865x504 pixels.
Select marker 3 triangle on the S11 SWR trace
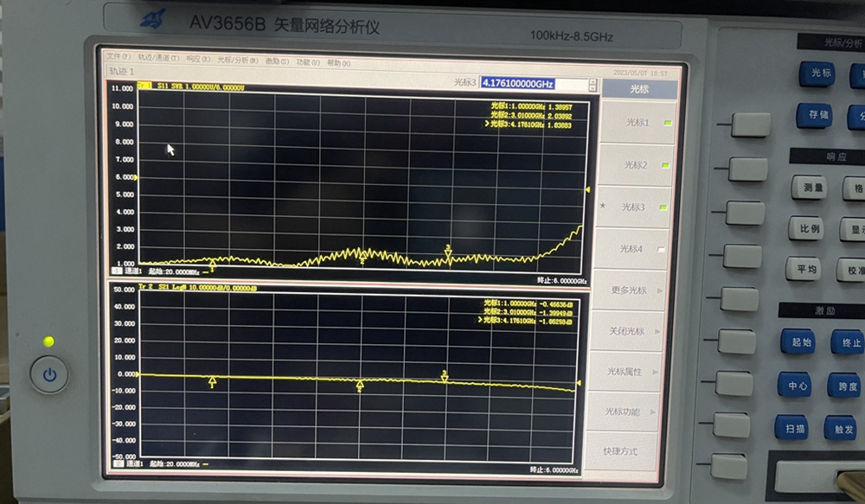[448, 251]
